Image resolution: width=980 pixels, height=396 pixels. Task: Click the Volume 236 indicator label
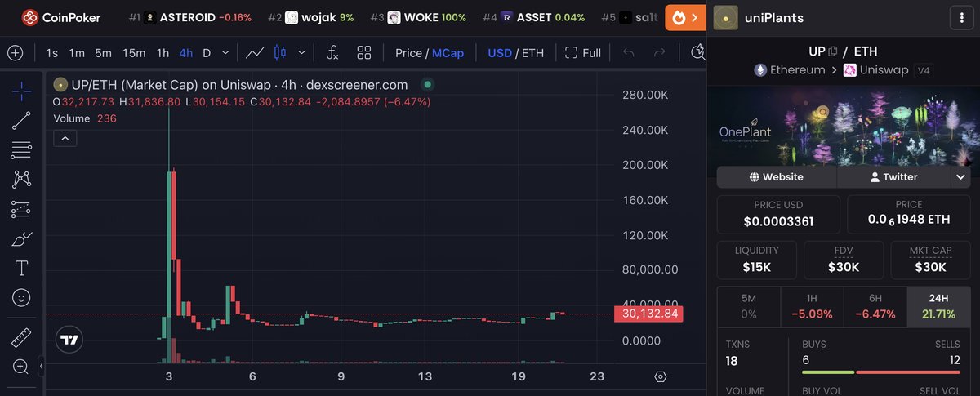85,118
